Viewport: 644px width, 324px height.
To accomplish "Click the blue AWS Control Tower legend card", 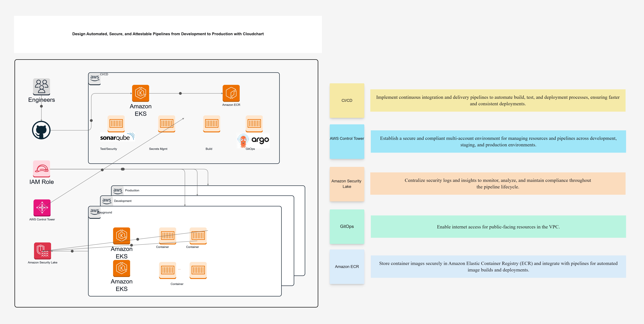I will pos(347,142).
